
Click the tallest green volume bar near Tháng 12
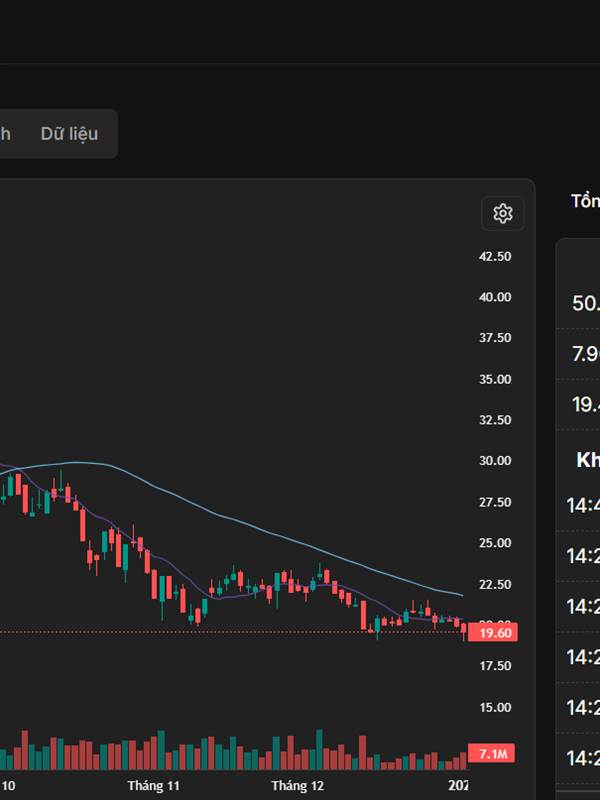coord(319,750)
